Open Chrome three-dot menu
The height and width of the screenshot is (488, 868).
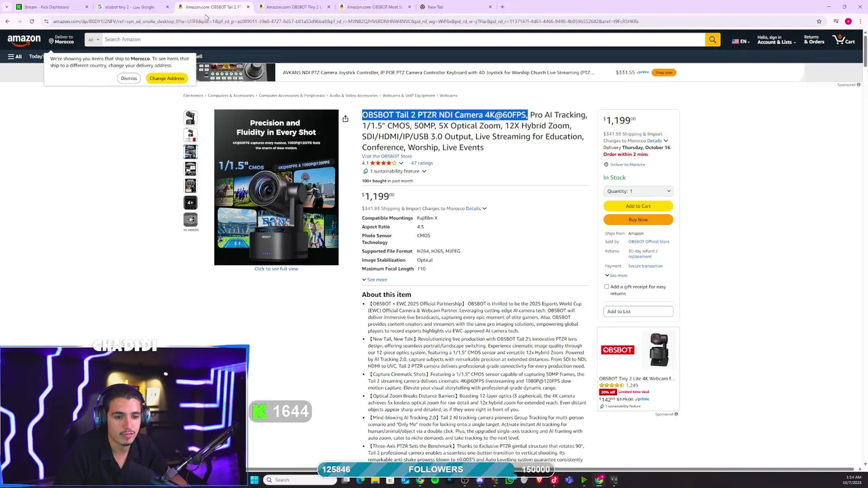click(x=860, y=21)
